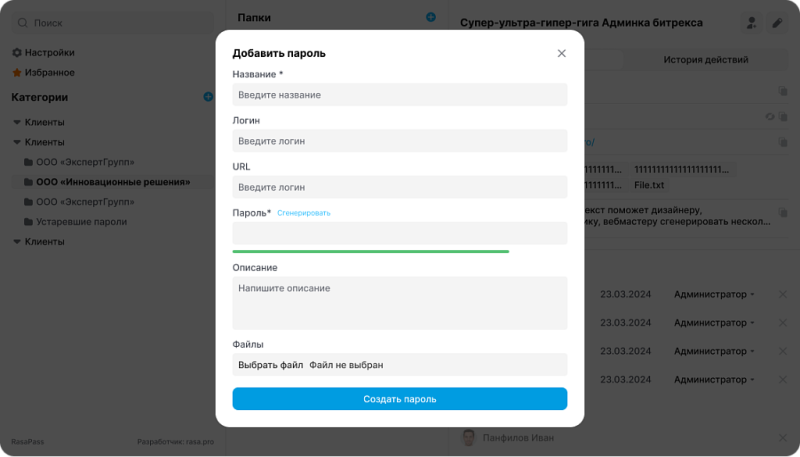Click the plus icon beside Категории
The image size is (800, 457).
tap(208, 97)
